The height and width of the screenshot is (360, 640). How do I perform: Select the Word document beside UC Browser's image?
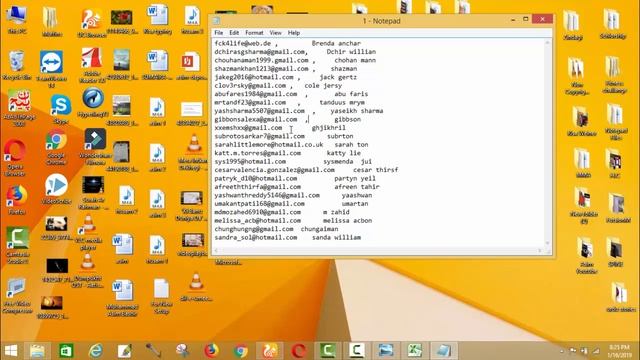pyautogui.click(x=158, y=19)
